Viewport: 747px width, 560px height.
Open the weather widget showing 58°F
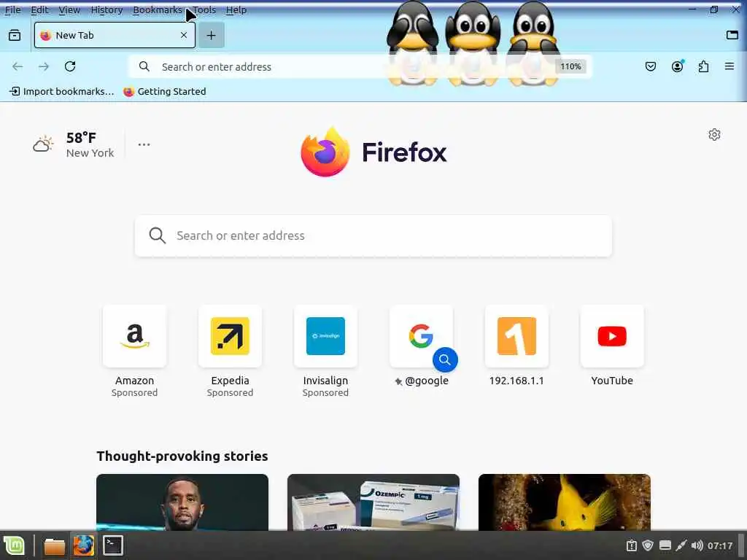[x=74, y=145]
